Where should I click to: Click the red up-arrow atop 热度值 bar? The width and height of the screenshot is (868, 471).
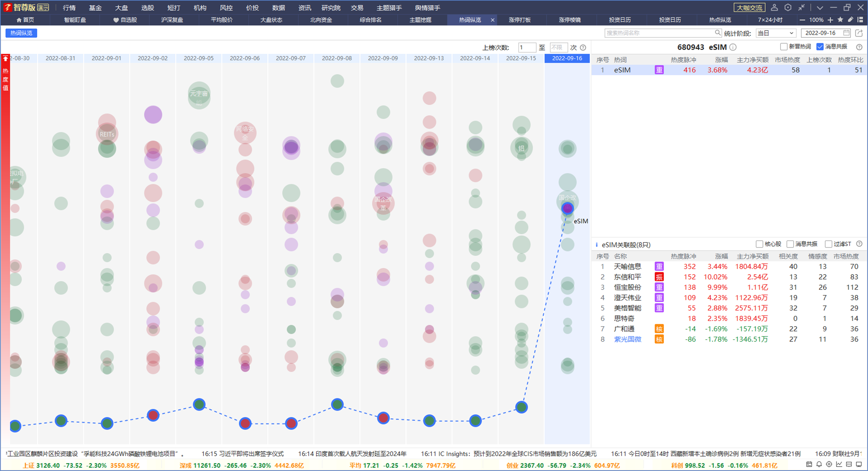5,58
